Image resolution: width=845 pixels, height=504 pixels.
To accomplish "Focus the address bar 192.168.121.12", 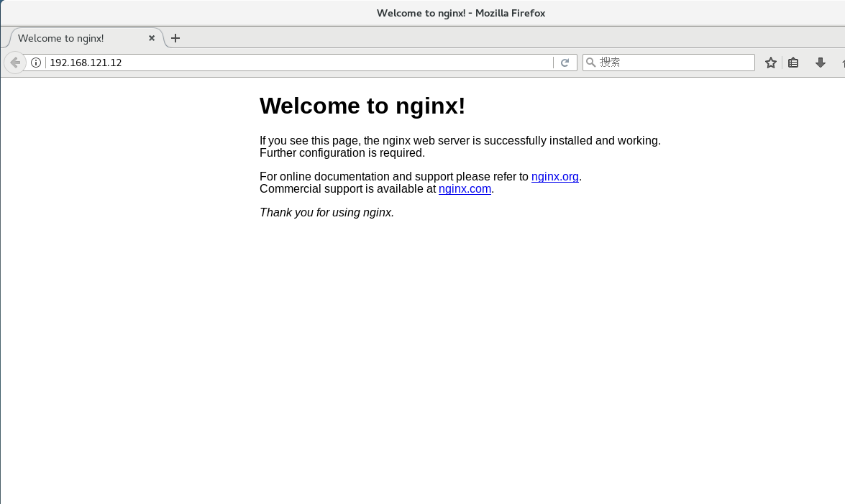I will [299, 63].
